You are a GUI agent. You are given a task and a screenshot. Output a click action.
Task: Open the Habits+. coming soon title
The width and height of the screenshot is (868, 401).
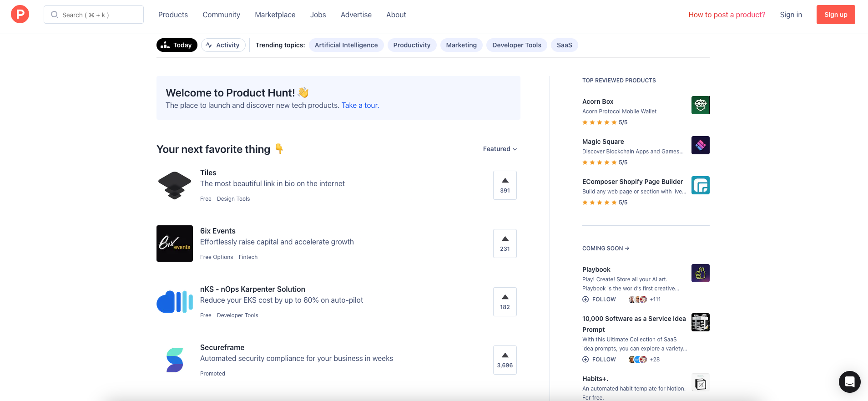point(595,379)
